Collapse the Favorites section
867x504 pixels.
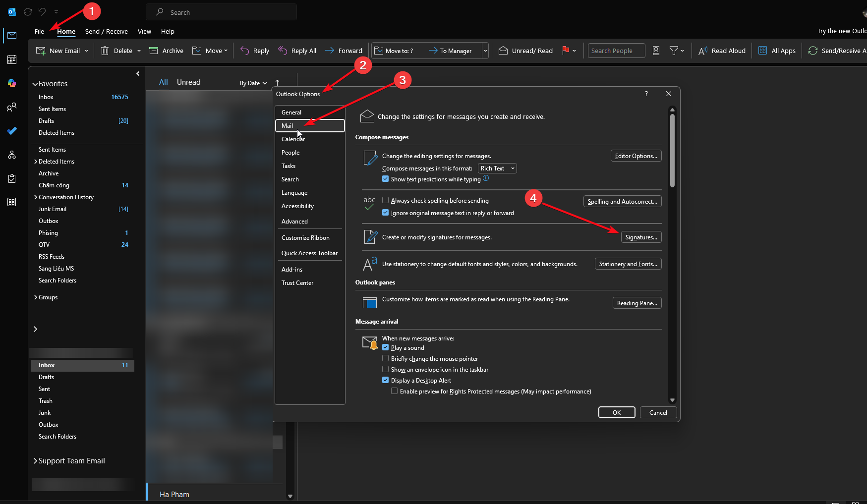click(35, 84)
